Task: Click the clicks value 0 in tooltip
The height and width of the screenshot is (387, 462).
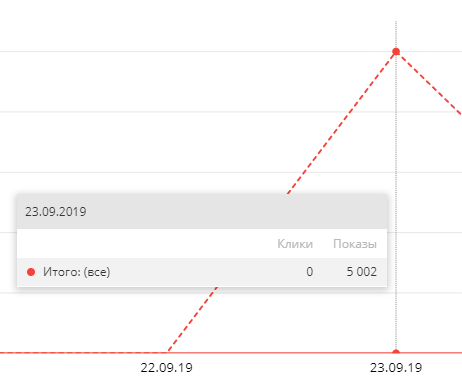Action: (310, 272)
